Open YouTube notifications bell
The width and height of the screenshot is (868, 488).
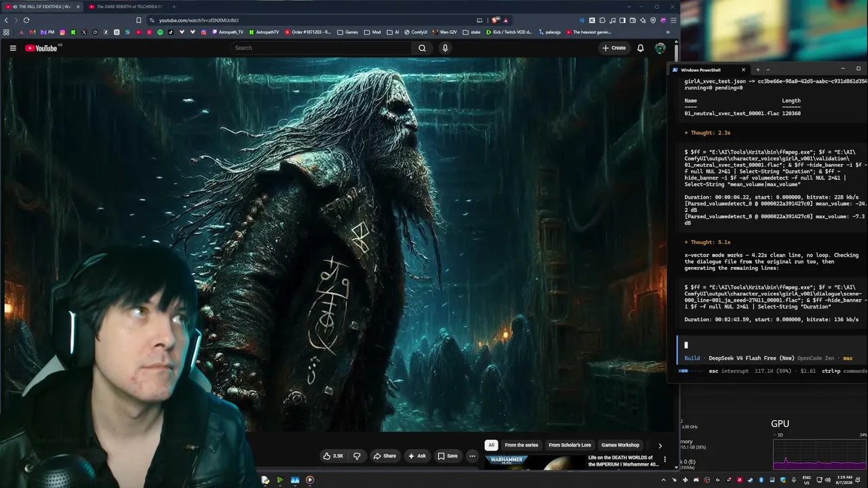640,48
